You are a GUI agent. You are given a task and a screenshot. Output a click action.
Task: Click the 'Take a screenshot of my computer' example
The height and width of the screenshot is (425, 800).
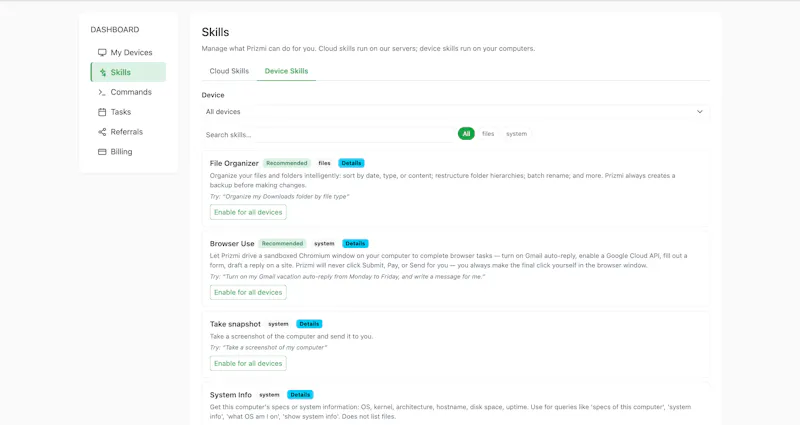(268, 347)
